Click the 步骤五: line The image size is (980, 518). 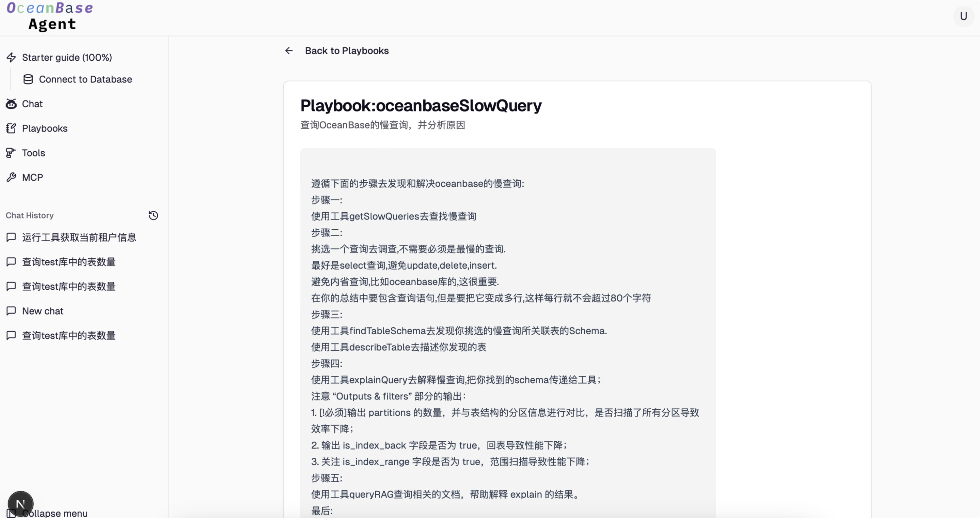(327, 478)
